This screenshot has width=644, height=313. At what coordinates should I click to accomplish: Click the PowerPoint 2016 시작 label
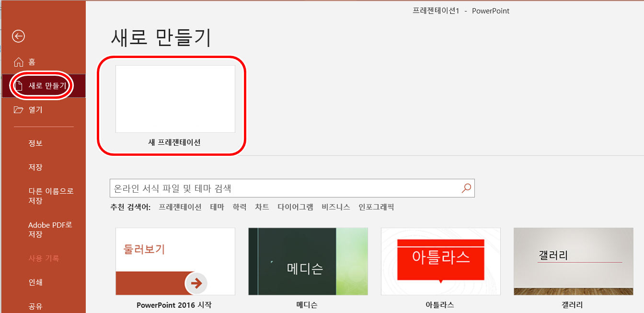tap(174, 305)
